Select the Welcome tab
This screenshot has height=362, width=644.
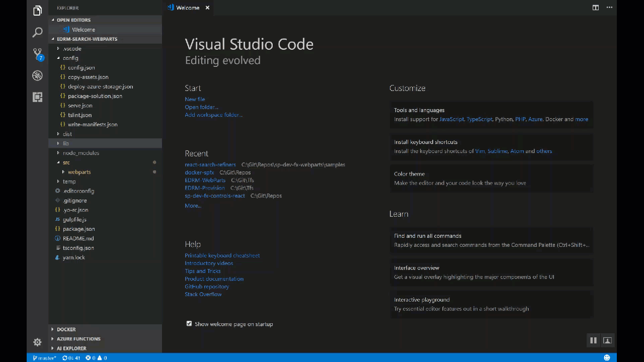tap(187, 8)
